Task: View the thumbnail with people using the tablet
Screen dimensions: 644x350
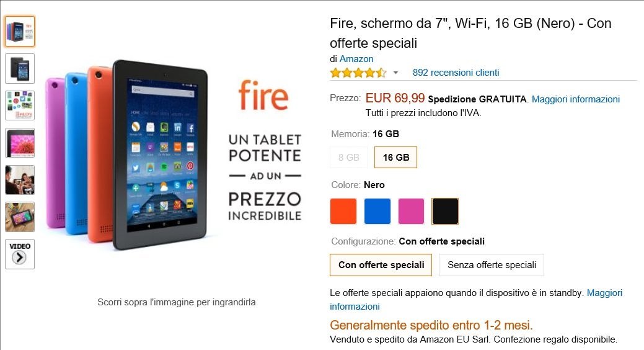Action: [20, 180]
